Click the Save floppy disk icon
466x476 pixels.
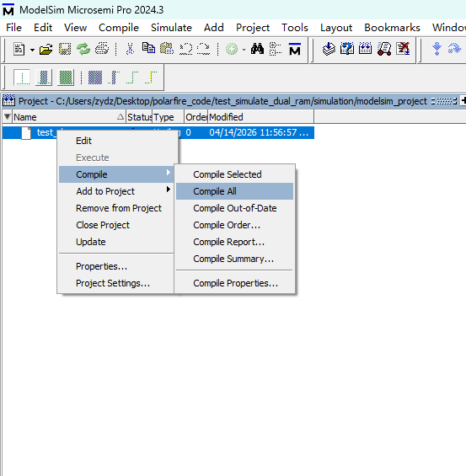pyautogui.click(x=65, y=49)
